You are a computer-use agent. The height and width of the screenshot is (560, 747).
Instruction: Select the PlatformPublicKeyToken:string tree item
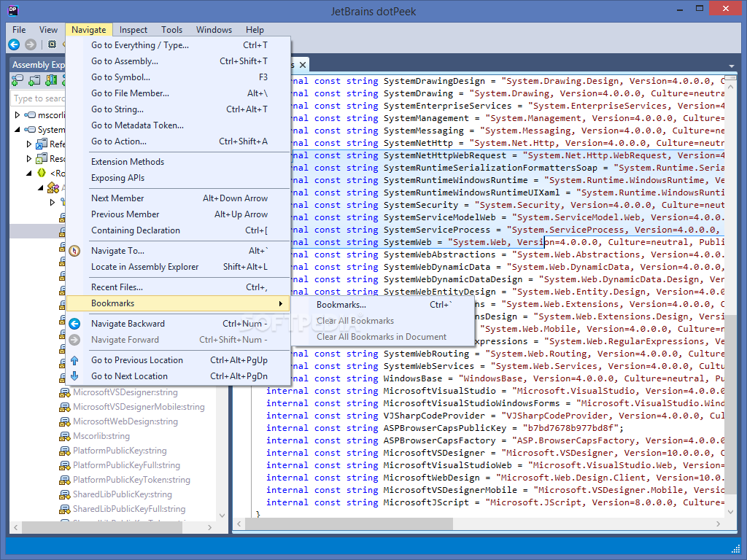pyautogui.click(x=131, y=480)
